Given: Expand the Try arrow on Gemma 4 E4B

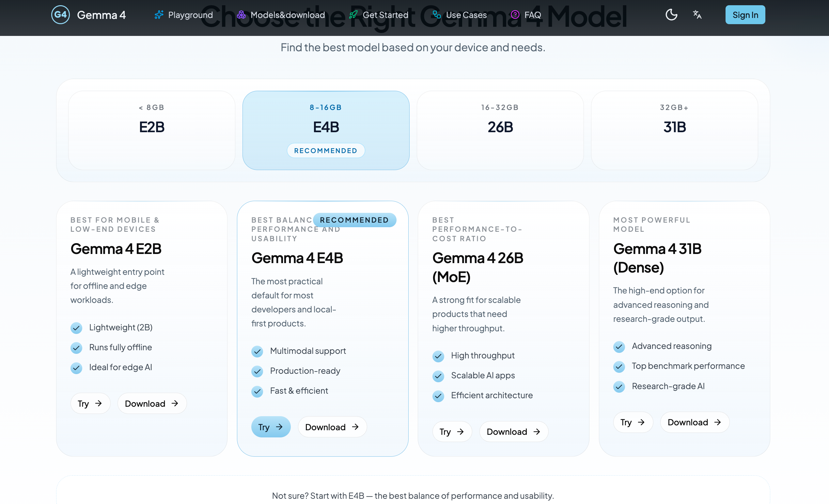Looking at the screenshot, I should tap(280, 427).
